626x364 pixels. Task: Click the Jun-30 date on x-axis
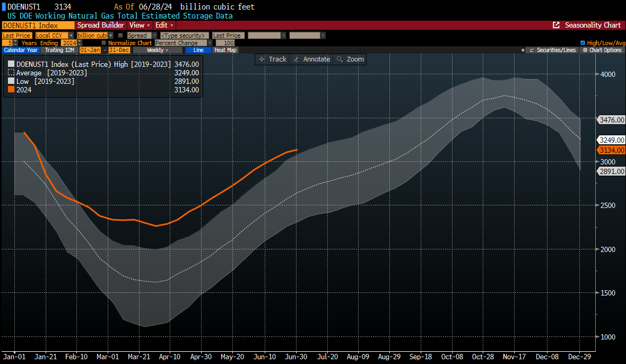click(x=296, y=357)
